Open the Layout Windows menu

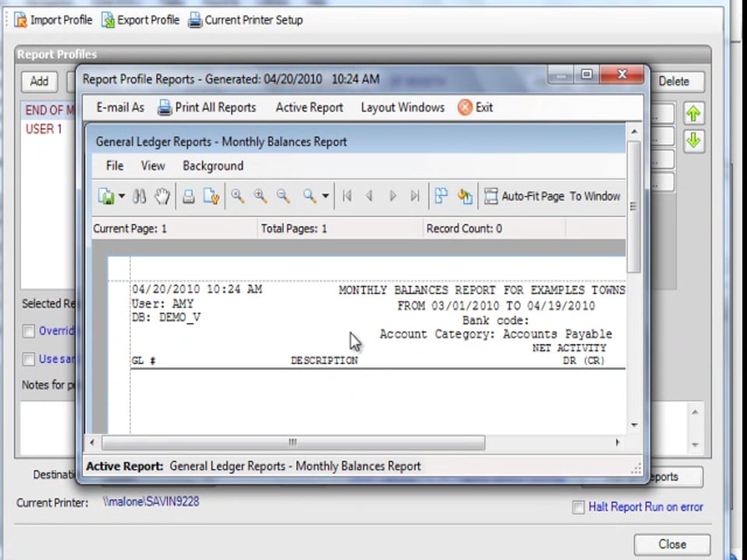tap(402, 107)
